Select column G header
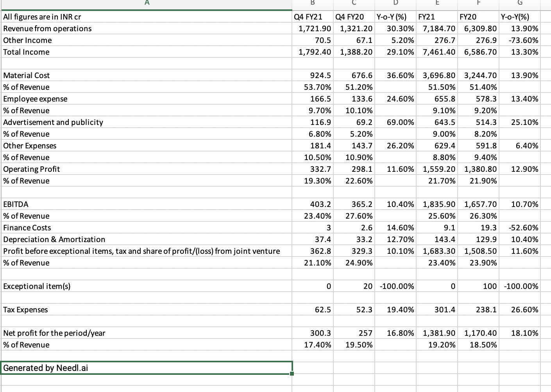 (x=520, y=4)
